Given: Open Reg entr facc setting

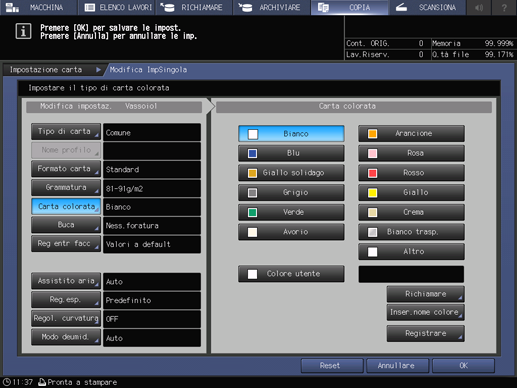Looking at the screenshot, I should [x=66, y=244].
